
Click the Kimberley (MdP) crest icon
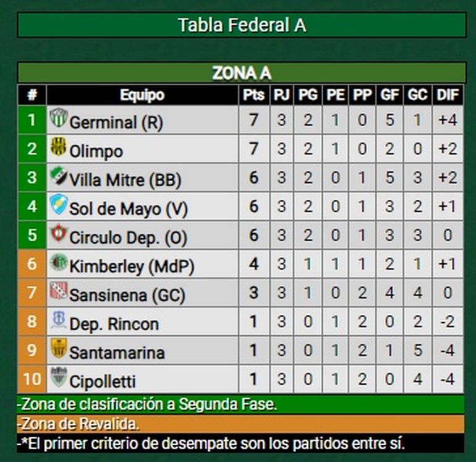coord(58,263)
